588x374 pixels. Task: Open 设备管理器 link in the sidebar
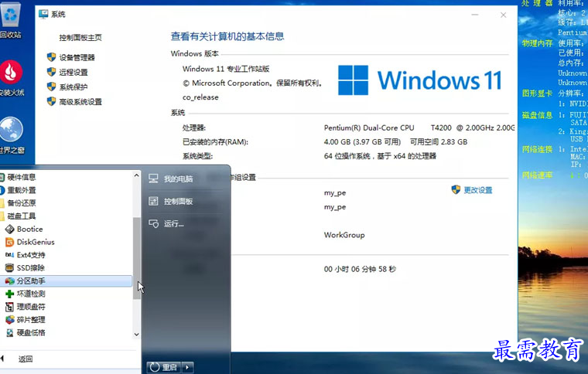(77, 57)
